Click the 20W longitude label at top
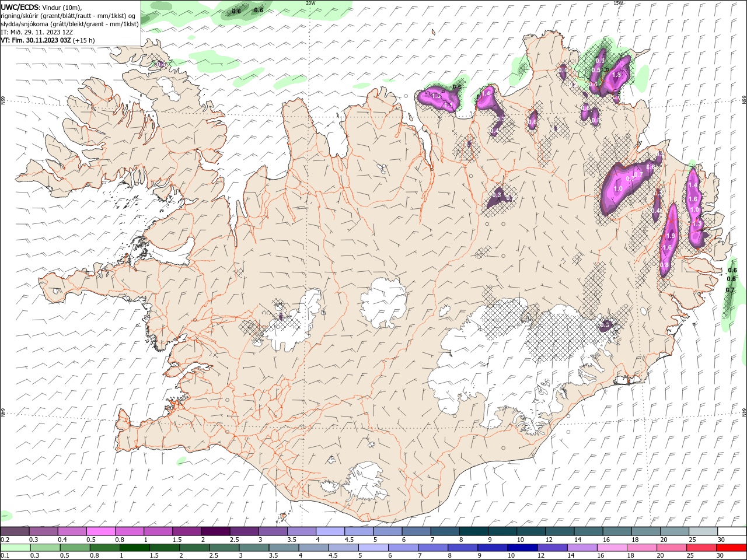Screen dimensions: 747x560 point(310,3)
